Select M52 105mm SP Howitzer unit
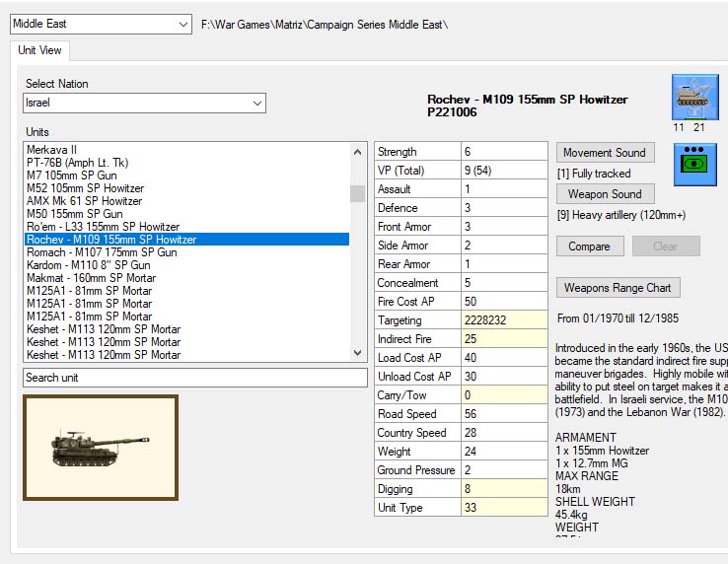The width and height of the screenshot is (728, 564). coord(186,188)
